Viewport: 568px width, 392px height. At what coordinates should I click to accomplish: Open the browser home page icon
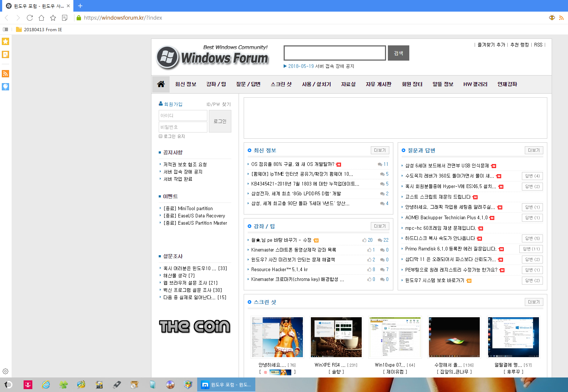41,18
